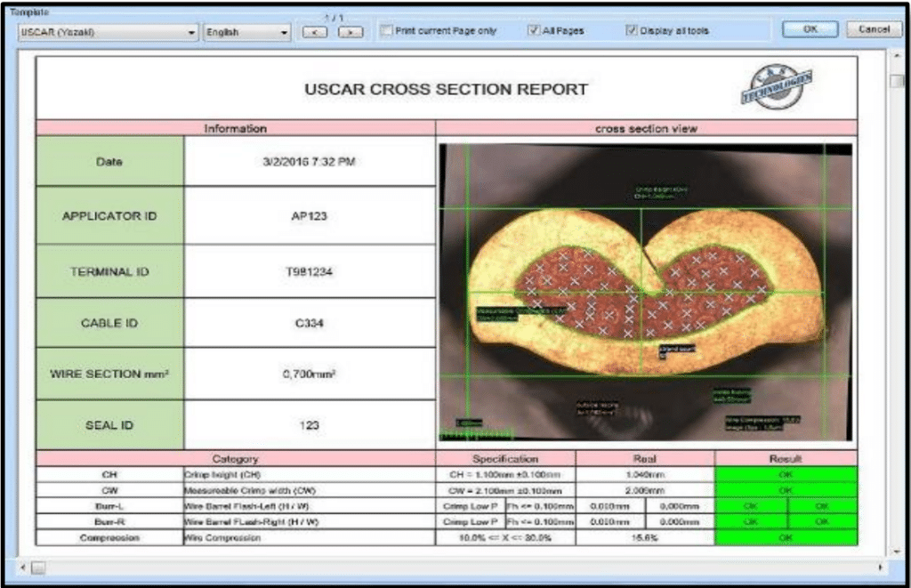
Task: Select the APPLICATOR ID value AP123
Action: click(308, 215)
